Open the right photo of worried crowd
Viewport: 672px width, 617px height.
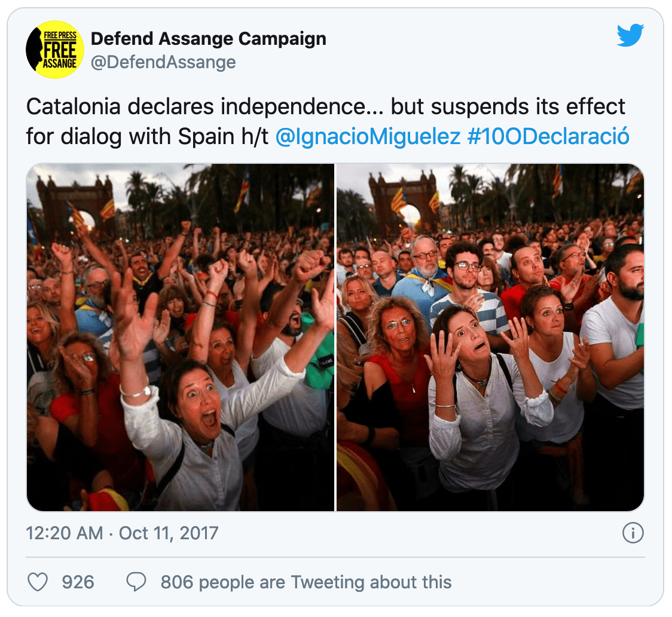point(490,337)
